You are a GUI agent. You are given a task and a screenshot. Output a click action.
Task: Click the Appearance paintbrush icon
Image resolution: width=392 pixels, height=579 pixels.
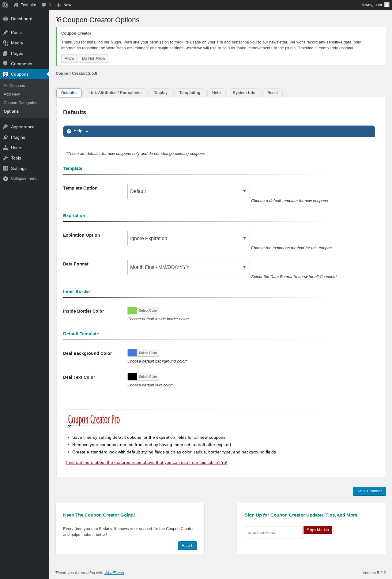[x=6, y=127]
